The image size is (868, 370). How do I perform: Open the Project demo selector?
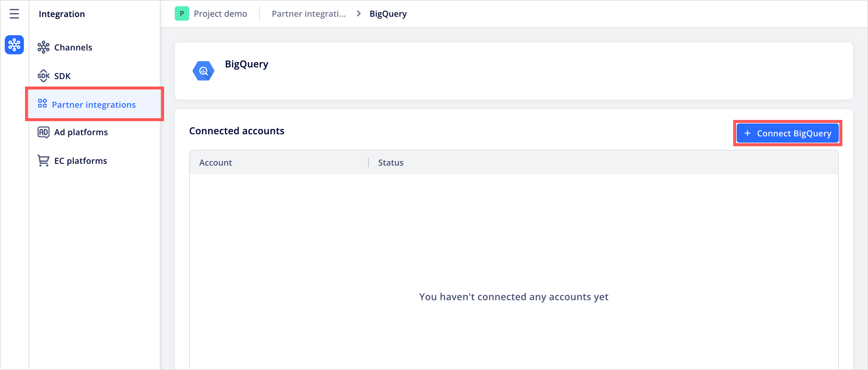point(211,13)
